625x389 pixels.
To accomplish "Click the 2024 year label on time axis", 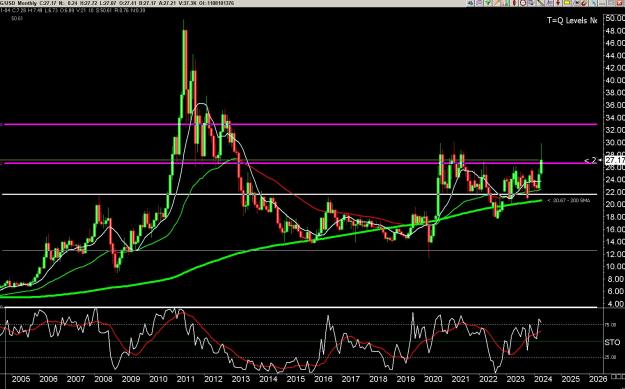I will coord(543,379).
